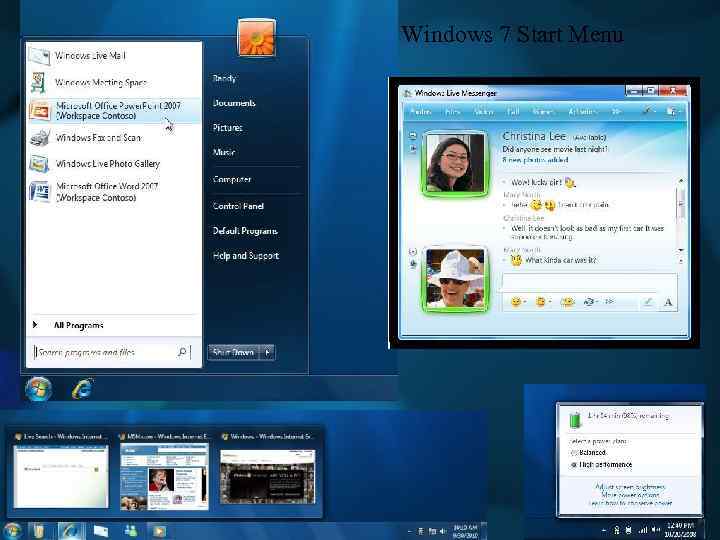720x540 pixels.
Task: Click Photos in the Messenger toolbar
Action: pyautogui.click(x=421, y=112)
